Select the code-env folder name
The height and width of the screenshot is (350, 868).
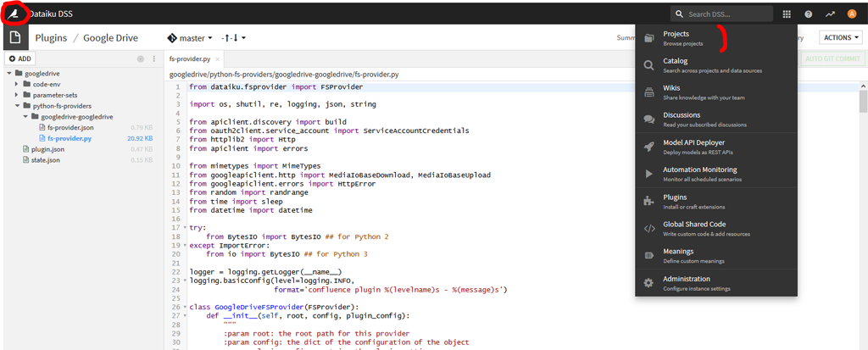tap(46, 84)
